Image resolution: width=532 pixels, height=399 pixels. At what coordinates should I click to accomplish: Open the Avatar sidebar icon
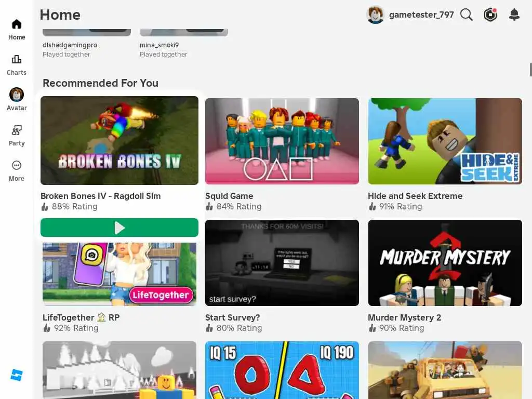[x=16, y=95]
